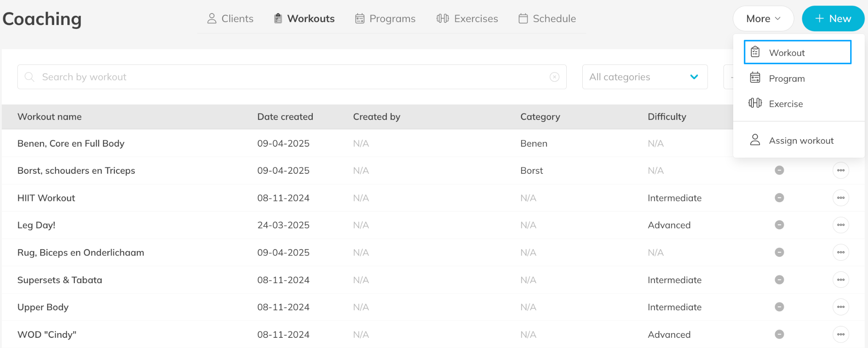Click the search magnifier icon
868x348 pixels.
(x=29, y=77)
